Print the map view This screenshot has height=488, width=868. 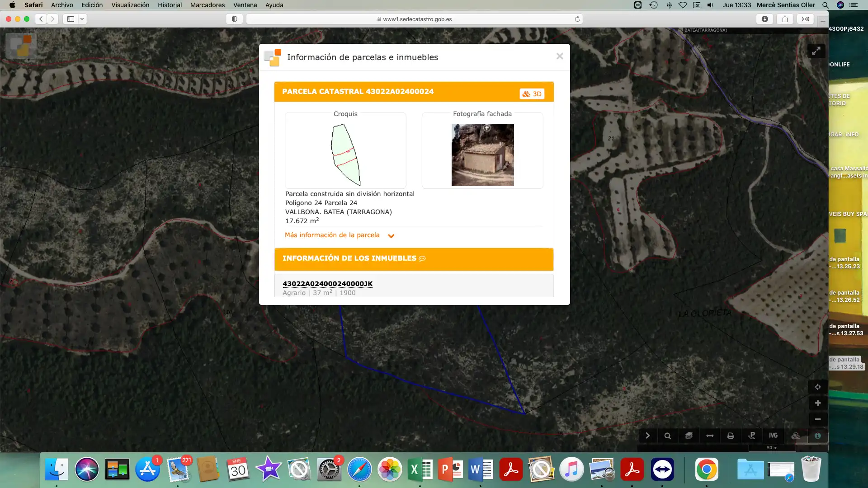tap(731, 436)
